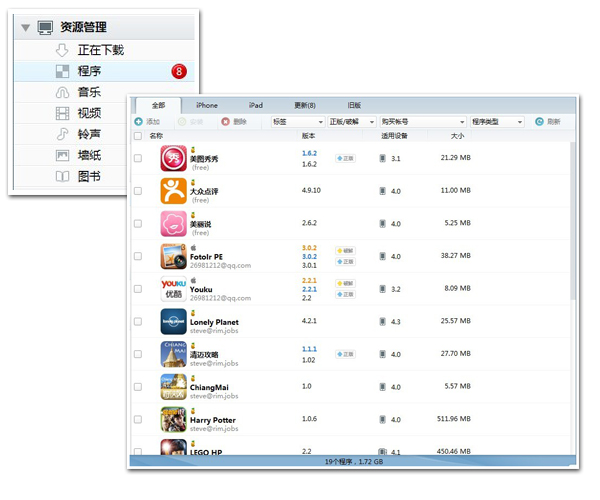Click the ChiangMai app icon
600x500 pixels.
174,387
